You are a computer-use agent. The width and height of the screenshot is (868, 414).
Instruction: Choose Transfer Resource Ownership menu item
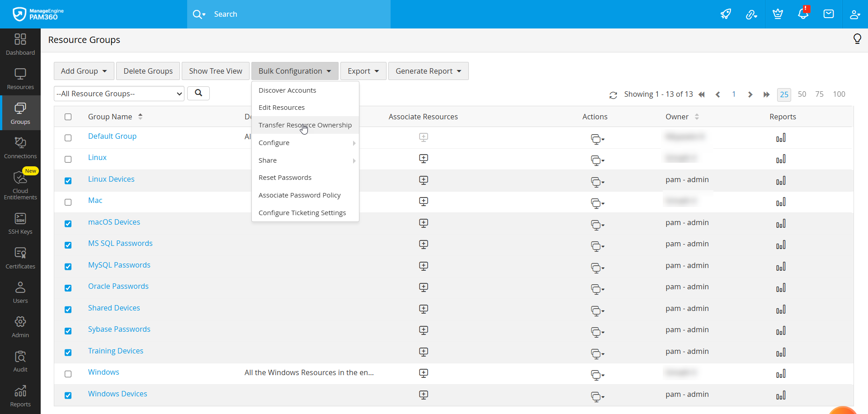[305, 125]
